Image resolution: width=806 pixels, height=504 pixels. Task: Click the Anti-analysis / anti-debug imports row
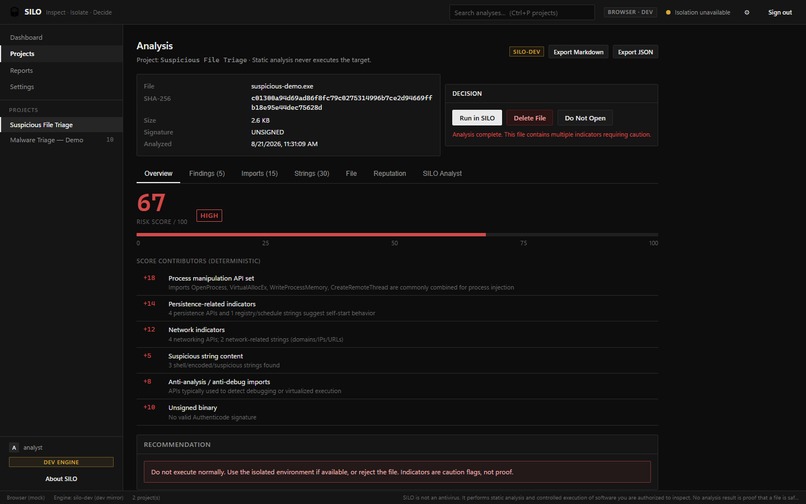tap(397, 386)
